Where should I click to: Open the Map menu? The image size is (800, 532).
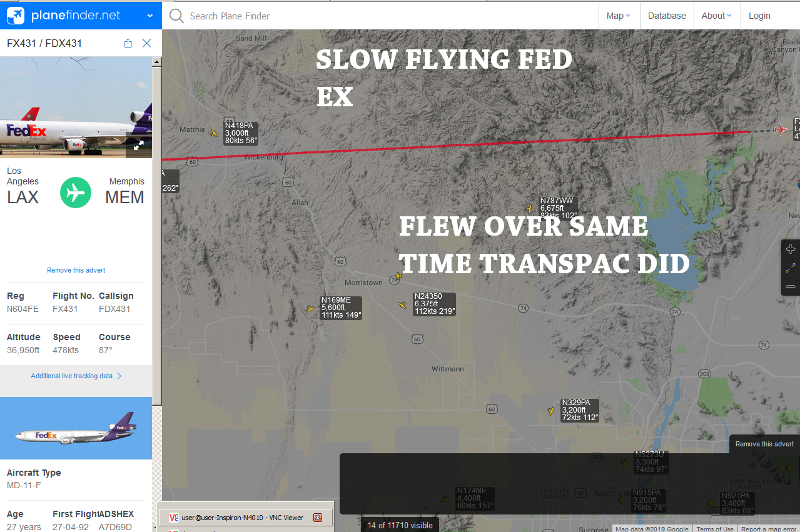pos(619,16)
